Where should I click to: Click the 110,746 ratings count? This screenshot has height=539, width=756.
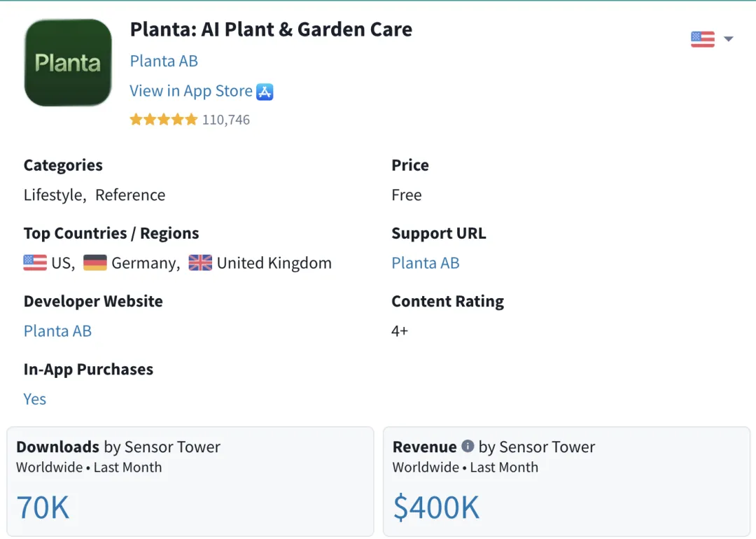point(225,120)
